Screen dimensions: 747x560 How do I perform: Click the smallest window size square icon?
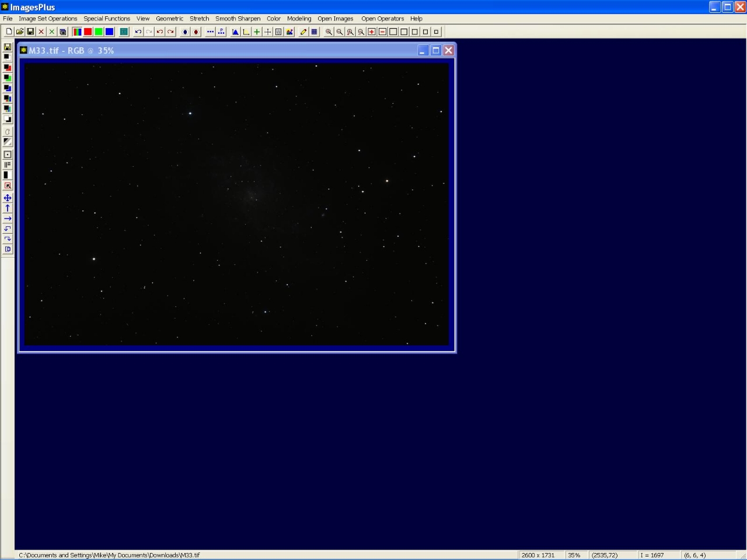[x=436, y=32]
